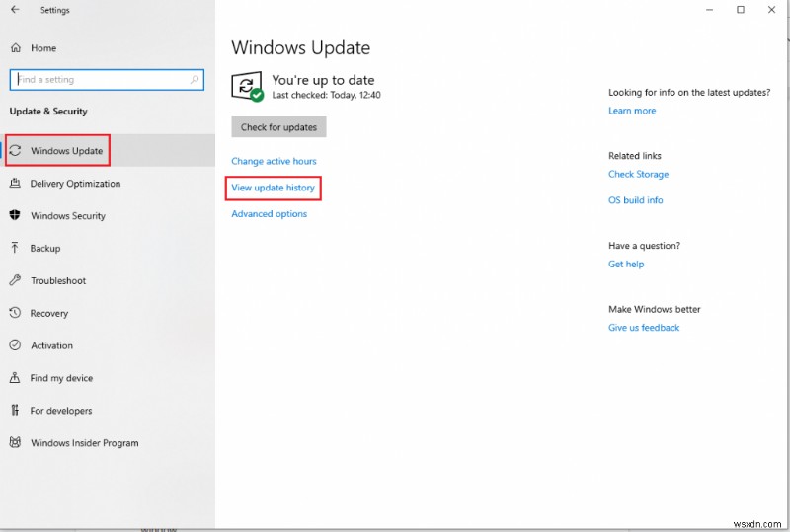790x532 pixels.
Task: Open the Troubleshoot page
Action: (x=108, y=280)
